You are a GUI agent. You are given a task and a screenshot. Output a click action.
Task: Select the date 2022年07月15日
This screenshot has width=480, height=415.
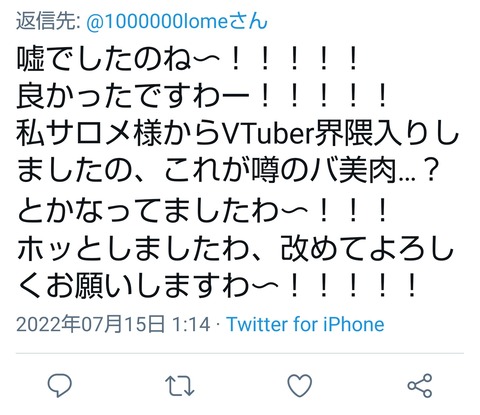pyautogui.click(x=90, y=324)
